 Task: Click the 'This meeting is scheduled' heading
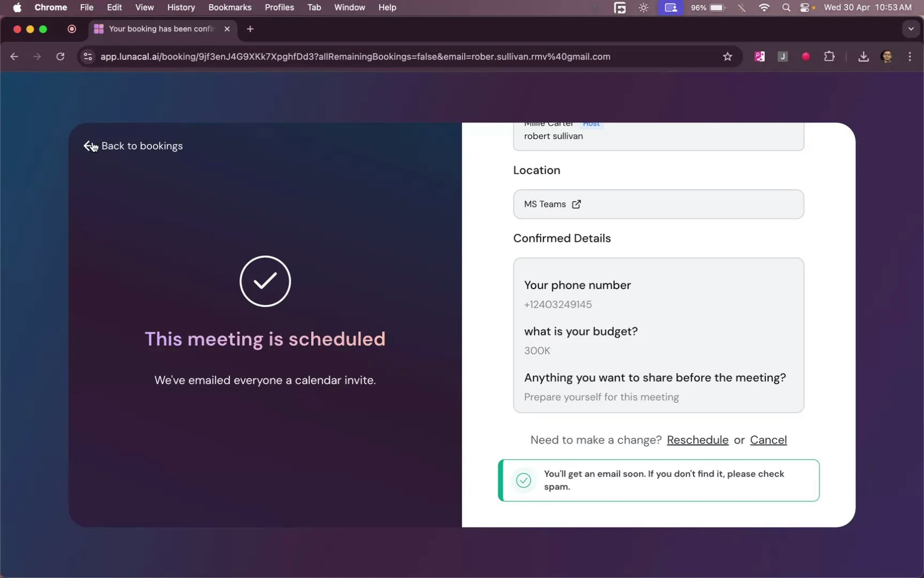pos(265,339)
